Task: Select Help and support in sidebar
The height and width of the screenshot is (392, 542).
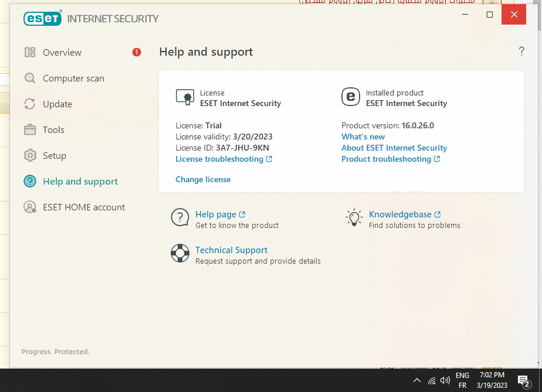Action: pos(80,181)
